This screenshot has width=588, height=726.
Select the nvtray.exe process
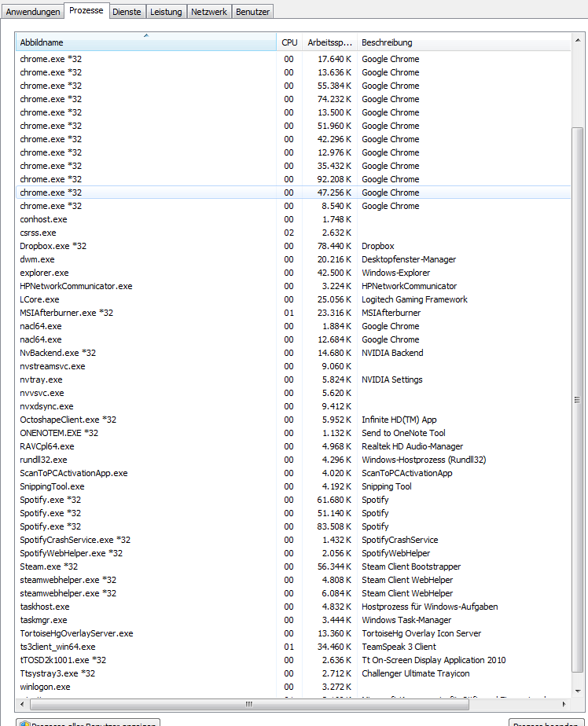tap(293, 379)
